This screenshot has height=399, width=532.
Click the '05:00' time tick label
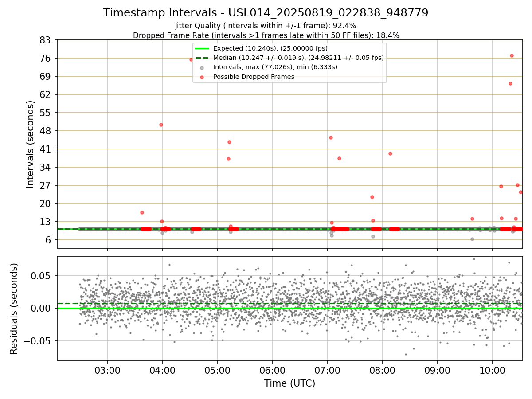pyautogui.click(x=217, y=370)
